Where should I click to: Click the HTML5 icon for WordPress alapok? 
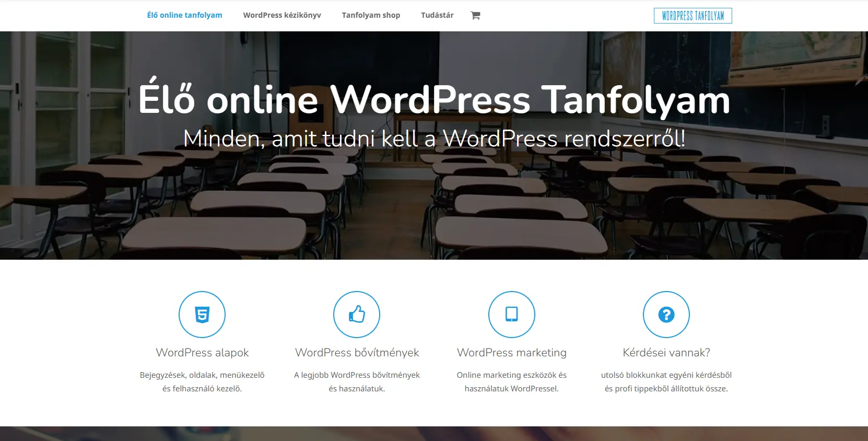tap(202, 315)
